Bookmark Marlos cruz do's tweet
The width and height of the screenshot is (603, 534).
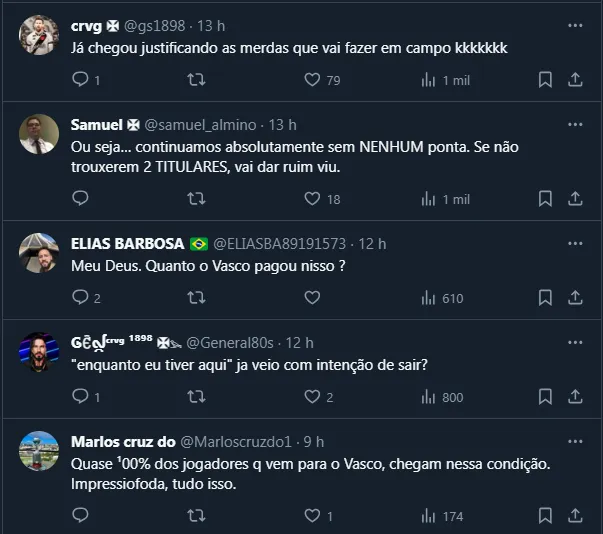click(545, 516)
